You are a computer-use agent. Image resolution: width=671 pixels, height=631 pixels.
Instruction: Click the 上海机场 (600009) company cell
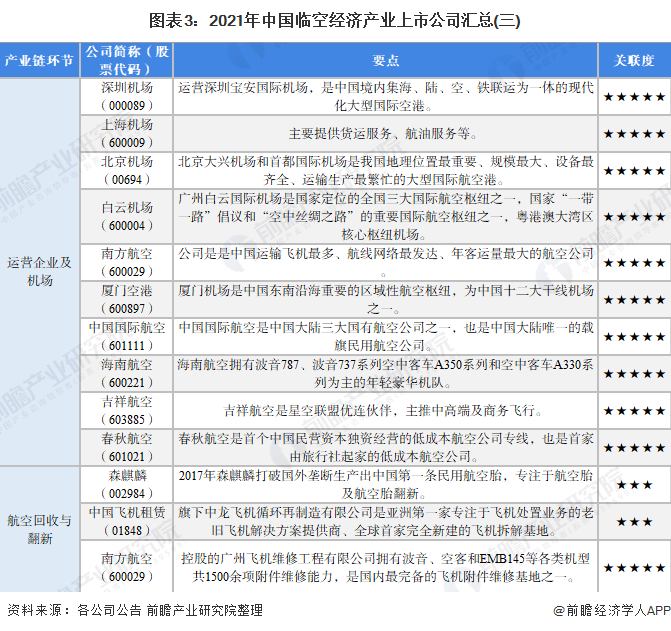(x=127, y=133)
